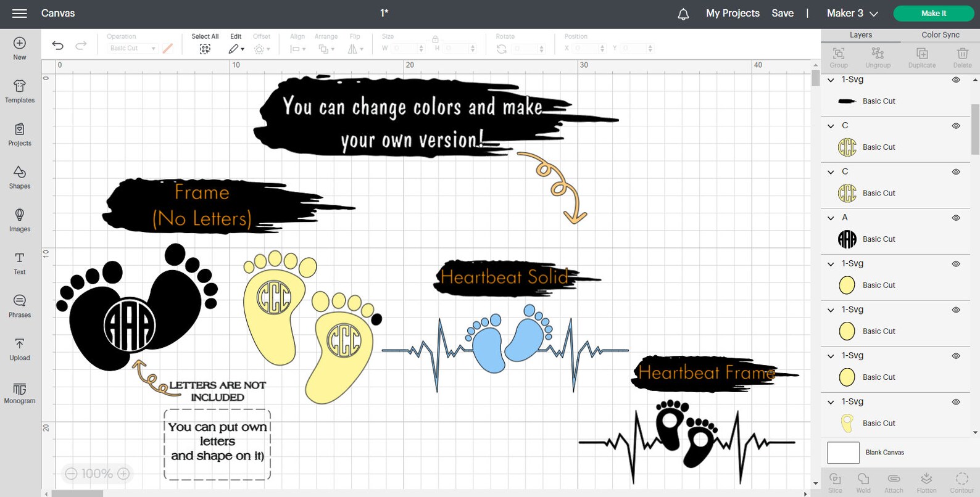Collapse the A layer group
This screenshot has width=980, height=497.
[831, 218]
